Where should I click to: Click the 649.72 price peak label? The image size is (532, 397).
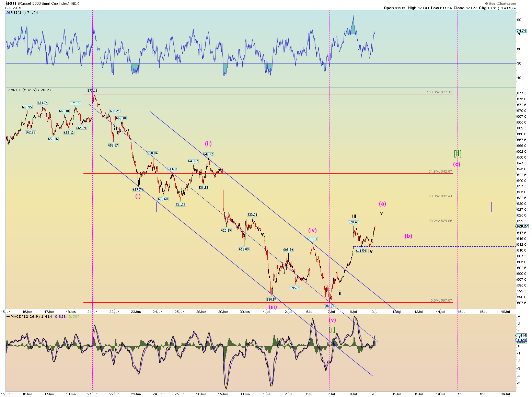click(208, 154)
